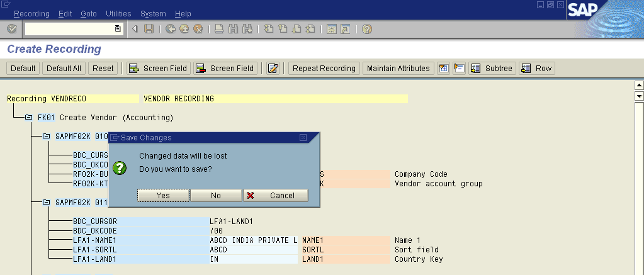Open the Utilities menu
Viewport: 644px width, 275px height.
click(118, 13)
